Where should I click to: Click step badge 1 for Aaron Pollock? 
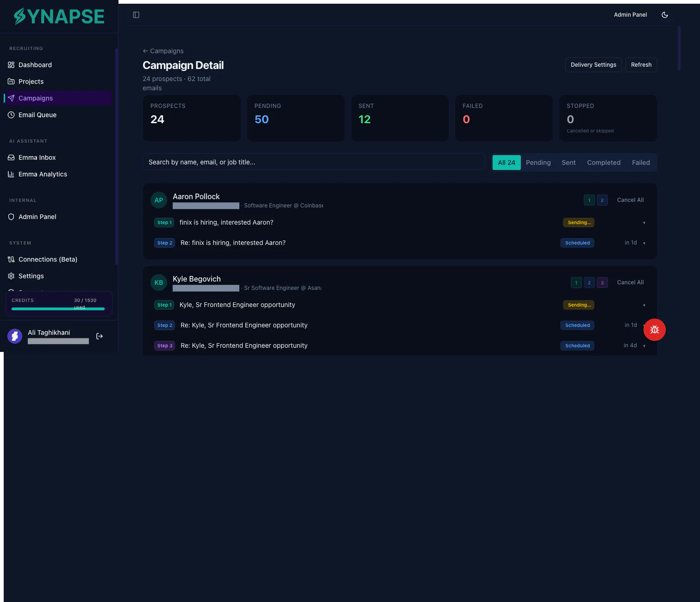click(x=589, y=200)
